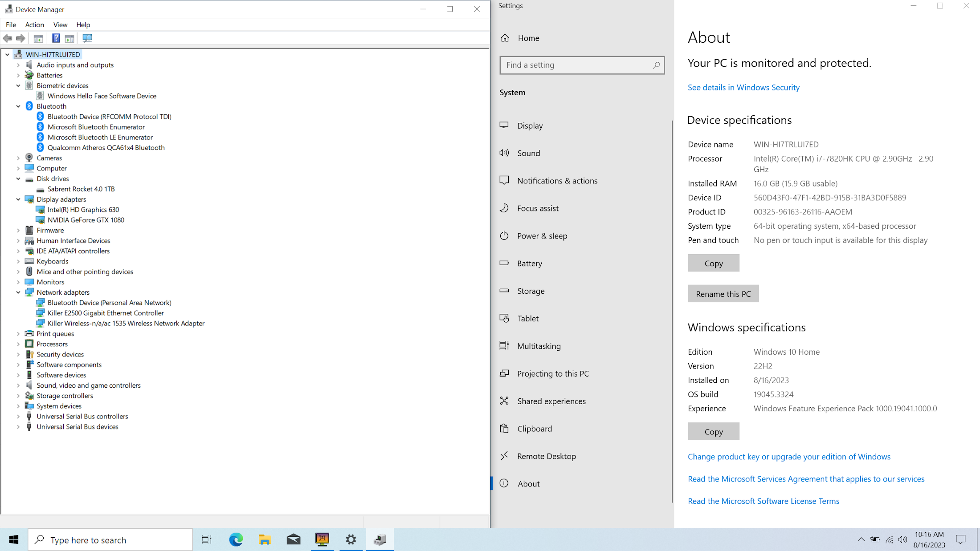Click the Settings sidebar vertical scrollbar
Viewport: 980px width, 551px height.
click(672, 312)
